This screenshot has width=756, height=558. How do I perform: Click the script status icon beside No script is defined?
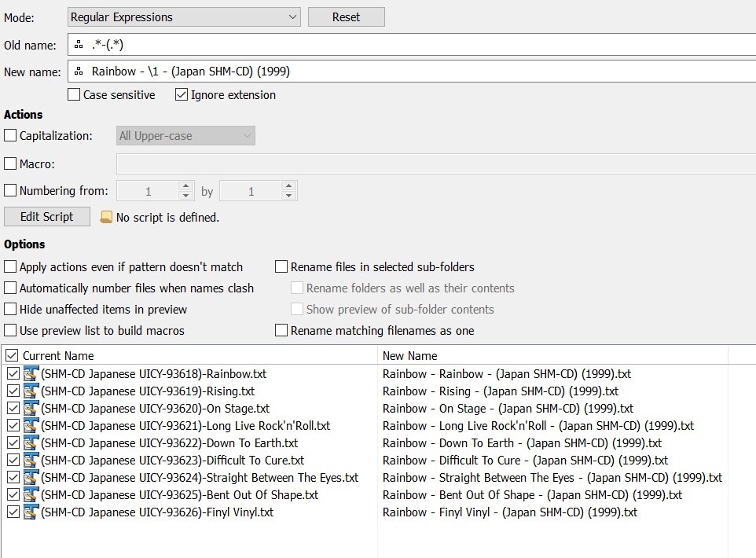(106, 218)
